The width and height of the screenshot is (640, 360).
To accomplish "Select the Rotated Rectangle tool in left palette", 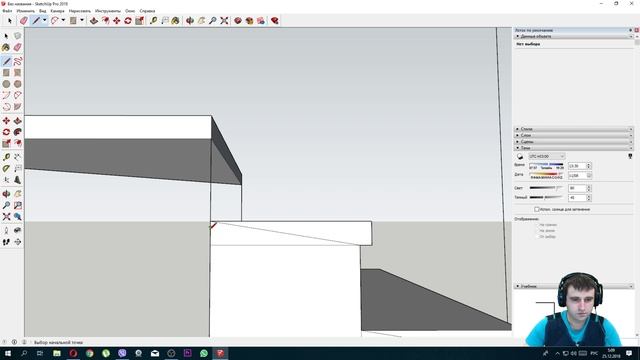I will click(17, 73).
